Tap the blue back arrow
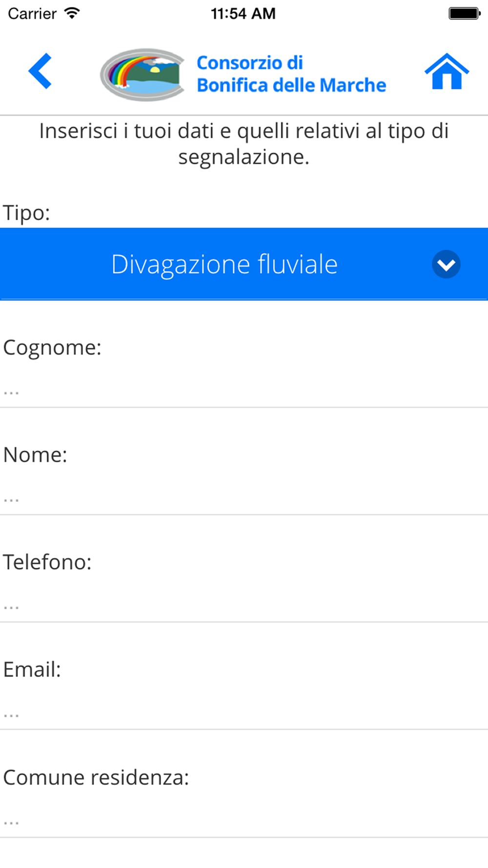Viewport: 488px width, 868px height. coord(40,71)
